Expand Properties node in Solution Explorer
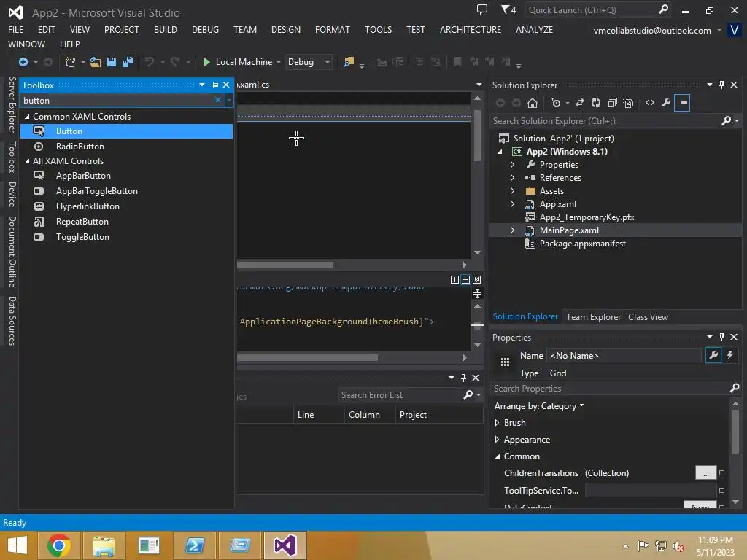The image size is (747, 560). click(x=513, y=164)
